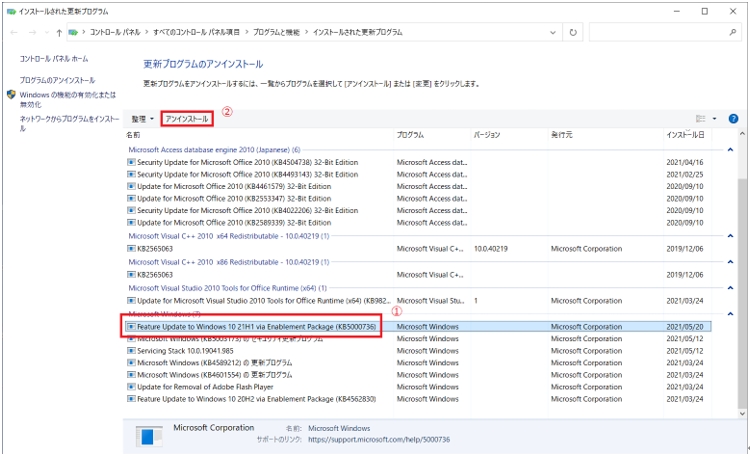This screenshot has width=750, height=456.
Task: Click すべてのコントロール パネル項目 breadcrumb
Action: click(x=196, y=32)
